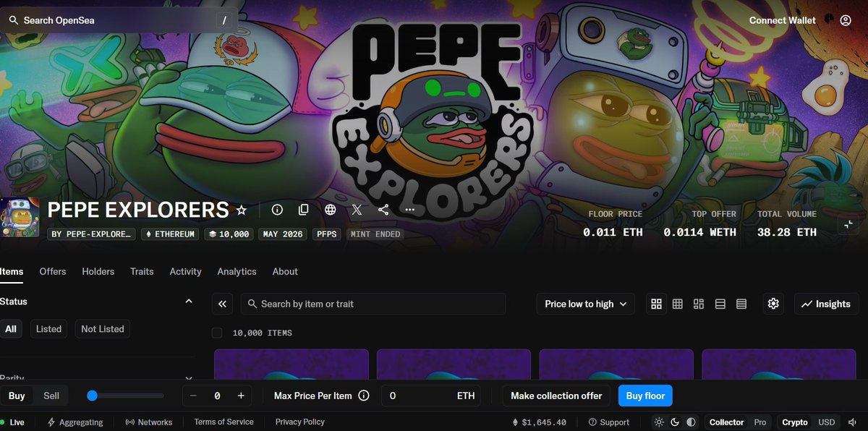Click the magnifier icon in Search OpenSea
The image size is (868, 431).
point(13,20)
